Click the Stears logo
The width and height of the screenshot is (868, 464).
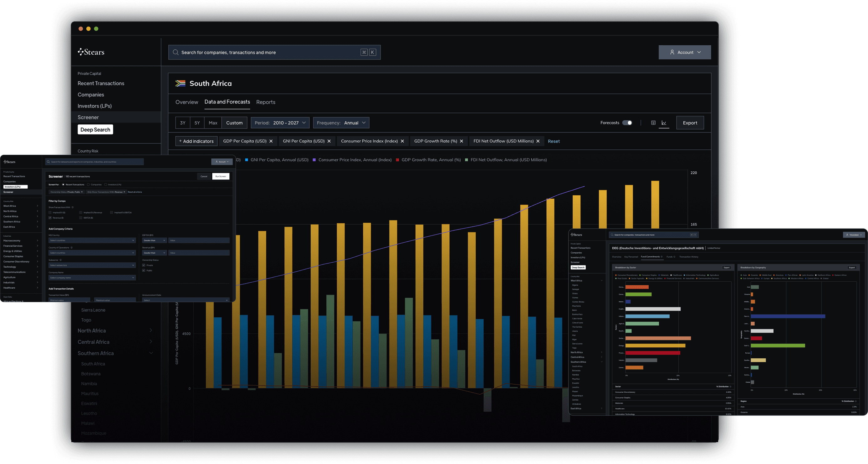tap(91, 52)
